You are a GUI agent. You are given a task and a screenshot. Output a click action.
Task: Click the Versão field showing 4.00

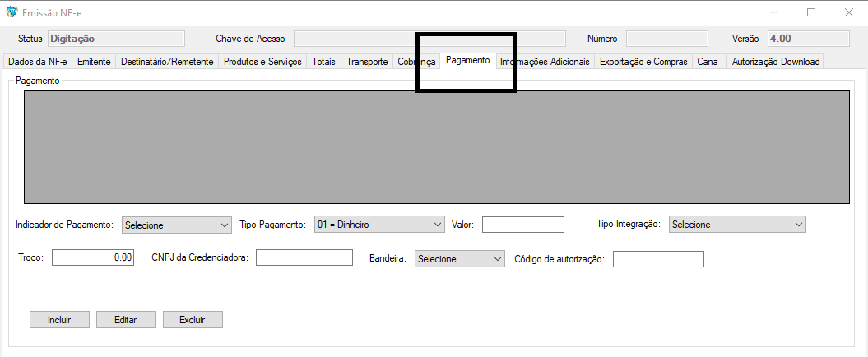809,39
